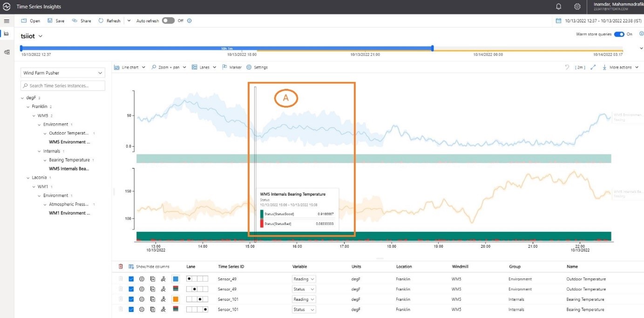Click the Save button

[56, 21]
